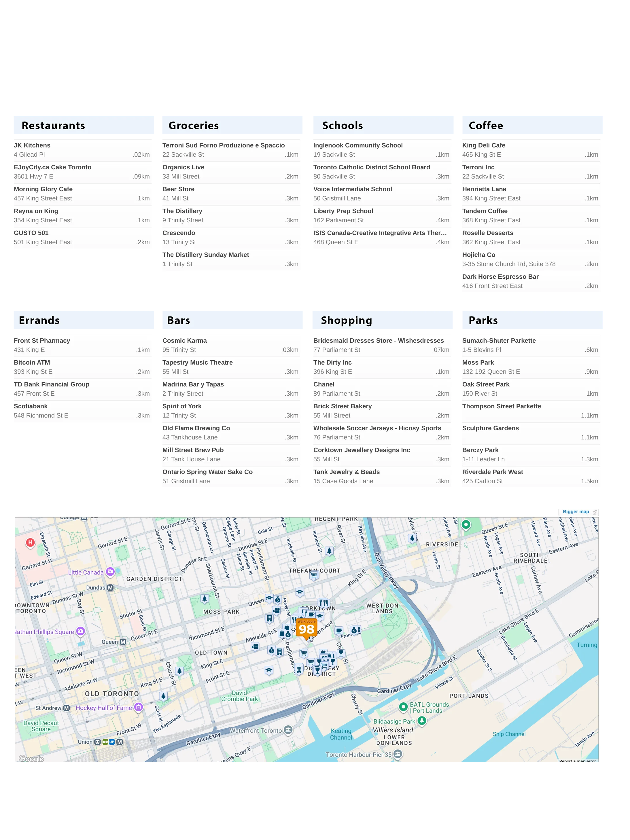
Task: Open the Waterfront Toronto map marker
Action: (x=288, y=730)
